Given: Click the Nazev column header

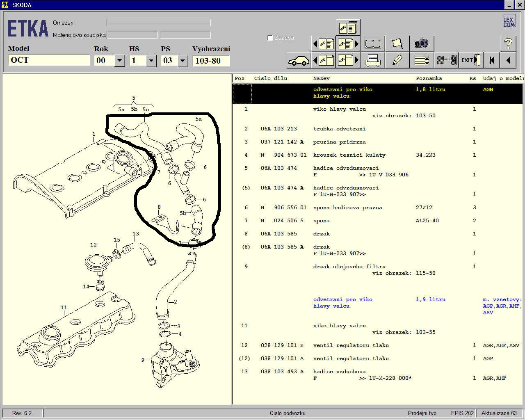Looking at the screenshot, I should click(x=322, y=78).
